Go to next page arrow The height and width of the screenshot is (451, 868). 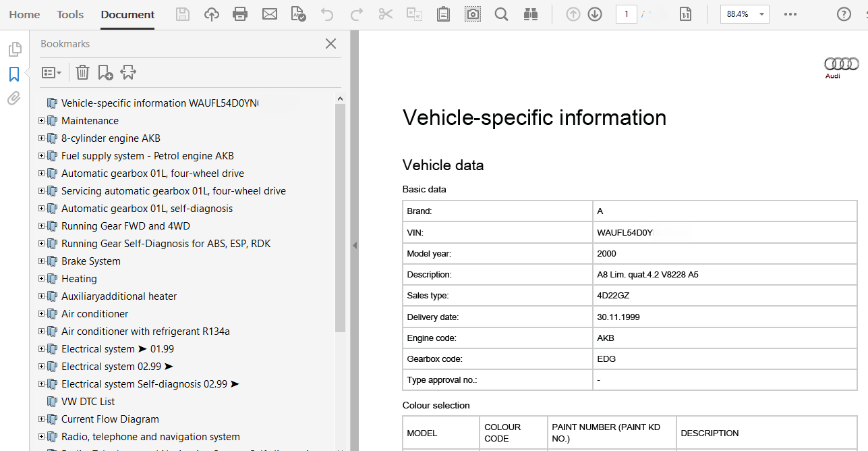pyautogui.click(x=595, y=14)
